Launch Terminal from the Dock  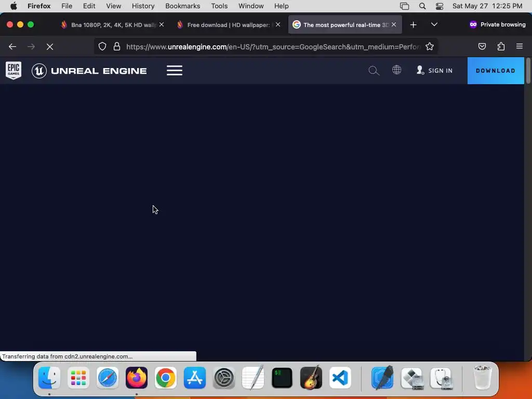[282, 378]
